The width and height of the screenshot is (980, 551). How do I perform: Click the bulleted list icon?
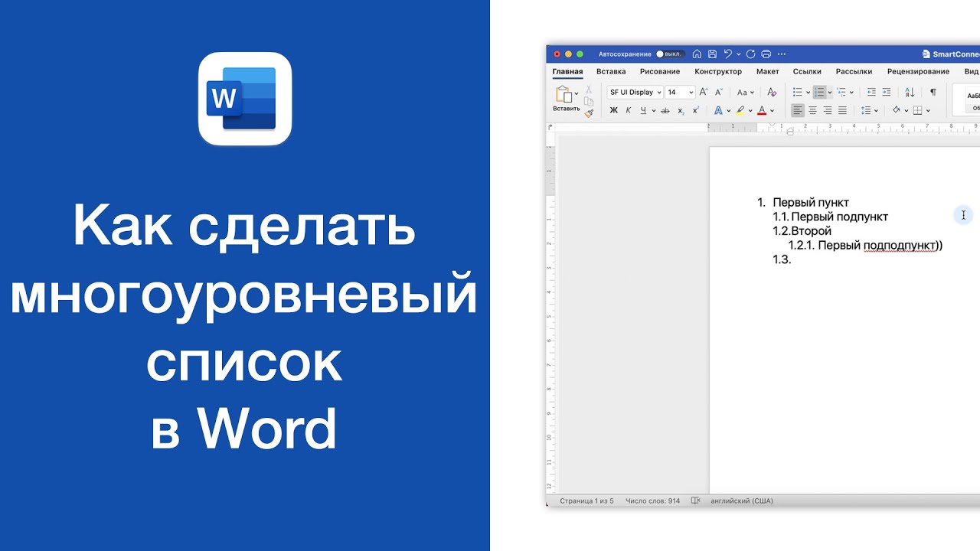[x=798, y=92]
